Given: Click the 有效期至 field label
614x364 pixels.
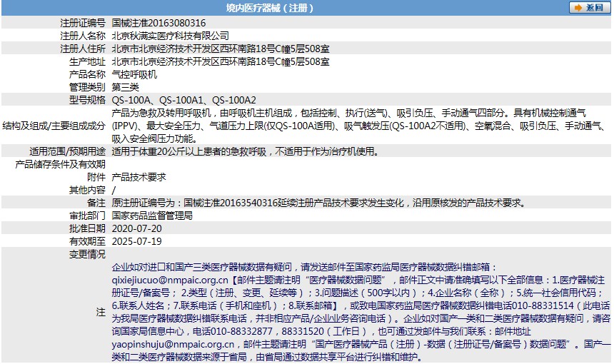Looking at the screenshot, I should (x=87, y=241).
